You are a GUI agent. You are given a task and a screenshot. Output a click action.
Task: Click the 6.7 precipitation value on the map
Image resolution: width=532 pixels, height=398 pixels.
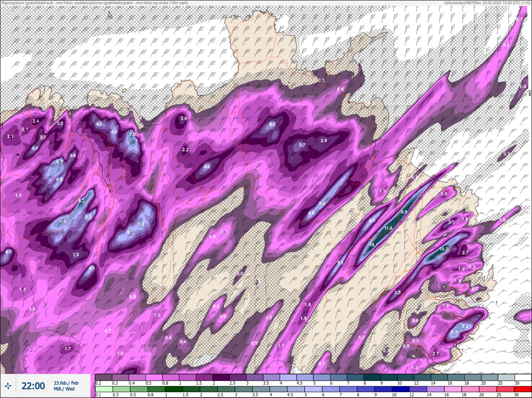[59, 162]
